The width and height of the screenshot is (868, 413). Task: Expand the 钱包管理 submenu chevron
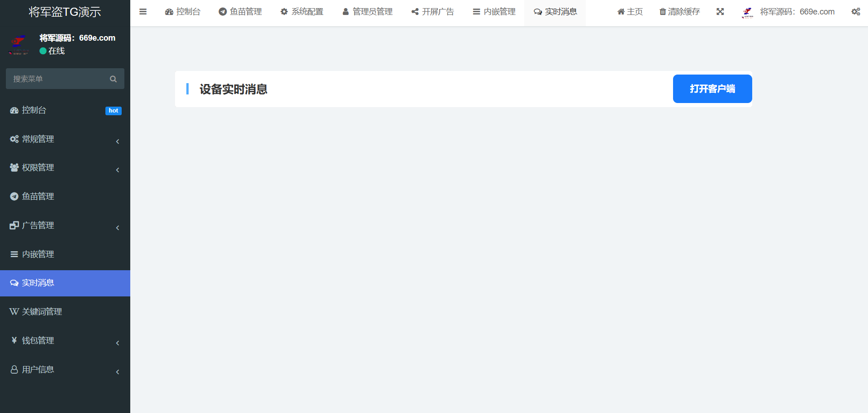point(118,343)
